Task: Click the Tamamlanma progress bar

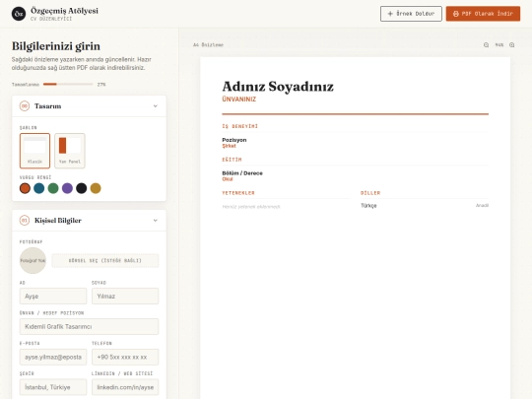Action: click(68, 84)
